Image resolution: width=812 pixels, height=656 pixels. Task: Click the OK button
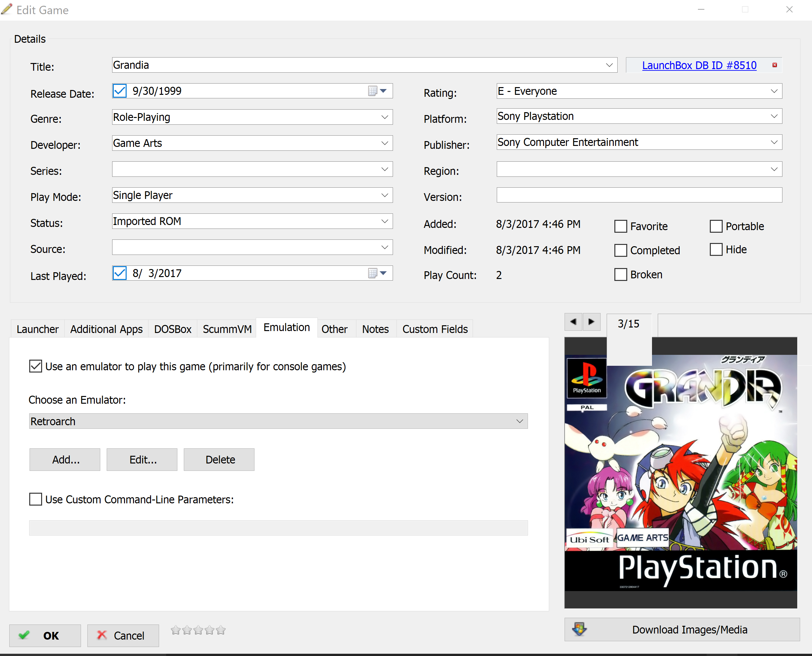(45, 636)
